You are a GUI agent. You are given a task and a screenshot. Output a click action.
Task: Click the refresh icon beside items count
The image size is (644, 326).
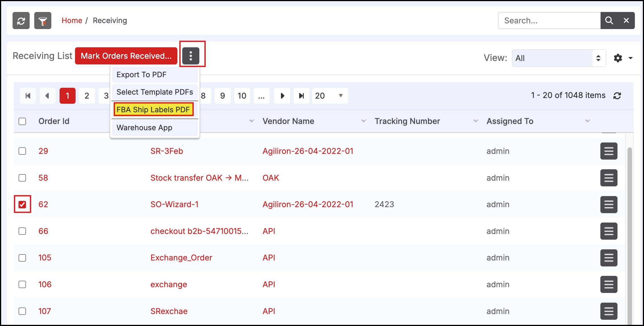[x=617, y=96]
